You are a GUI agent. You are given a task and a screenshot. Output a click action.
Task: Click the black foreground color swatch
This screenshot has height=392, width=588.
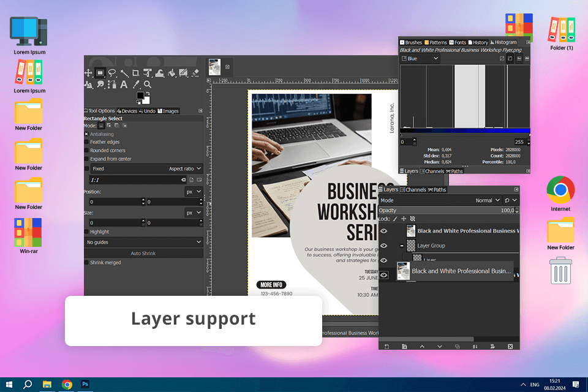[140, 96]
